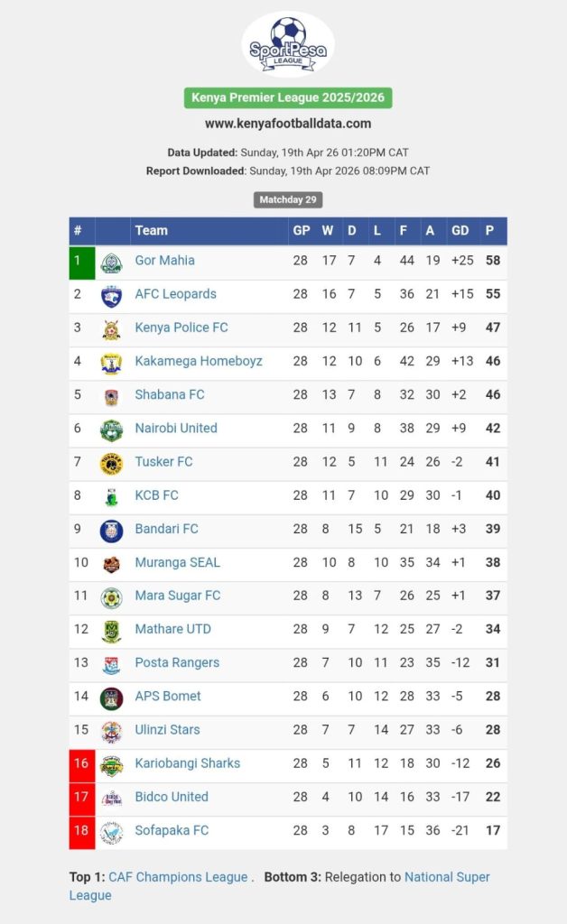The width and height of the screenshot is (567, 924).
Task: Click the Gor Mahia club crest
Action: coord(111,262)
